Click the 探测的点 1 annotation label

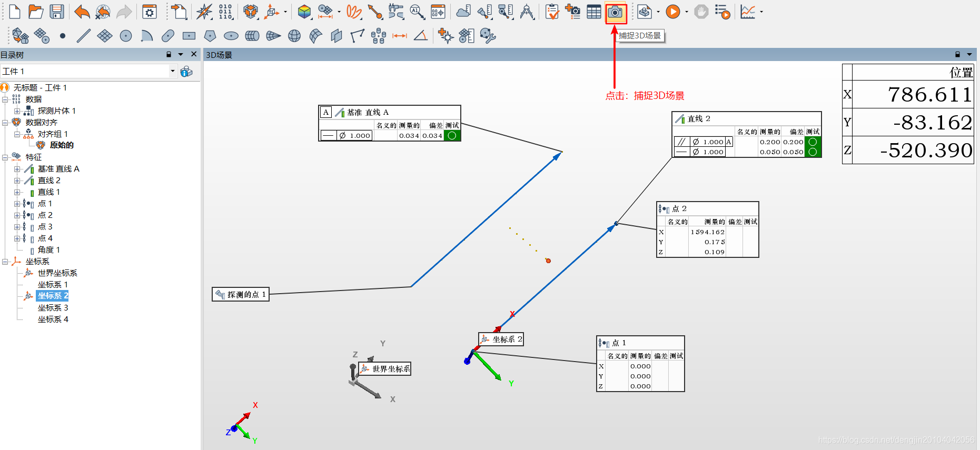[241, 294]
